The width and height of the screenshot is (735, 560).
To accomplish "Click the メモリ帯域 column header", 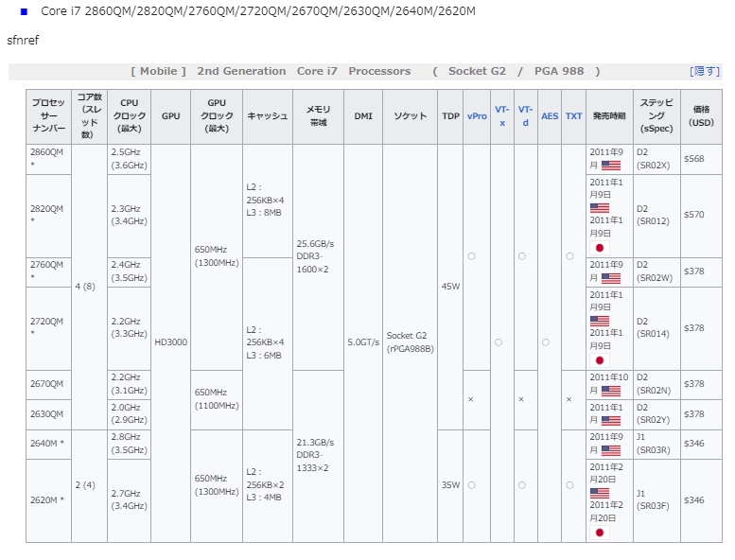I will pyautogui.click(x=318, y=116).
